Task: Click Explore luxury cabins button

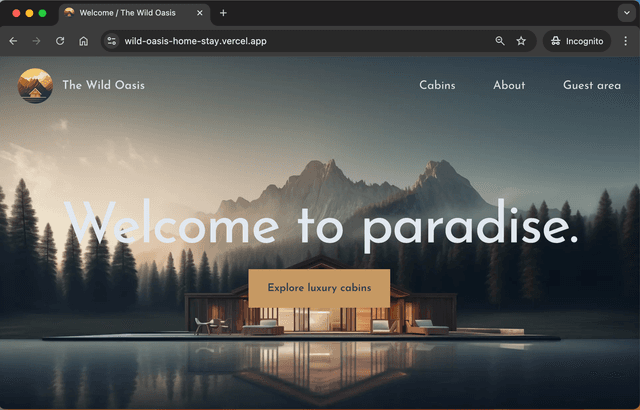Action: click(x=319, y=288)
